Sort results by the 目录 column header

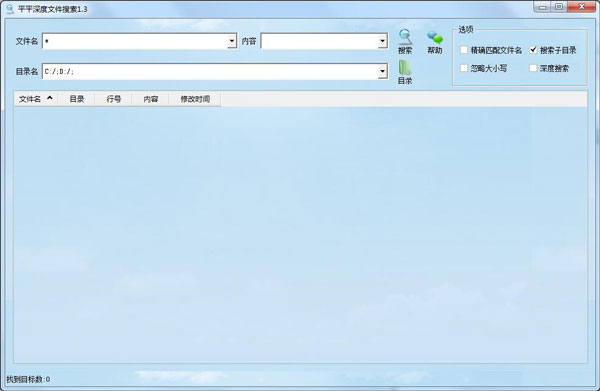pyautogui.click(x=77, y=99)
